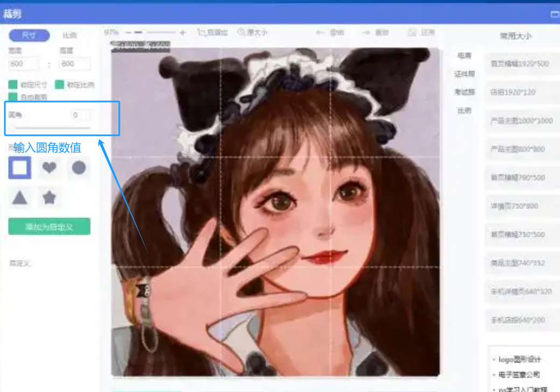Select the heart crop shape

[x=49, y=168]
